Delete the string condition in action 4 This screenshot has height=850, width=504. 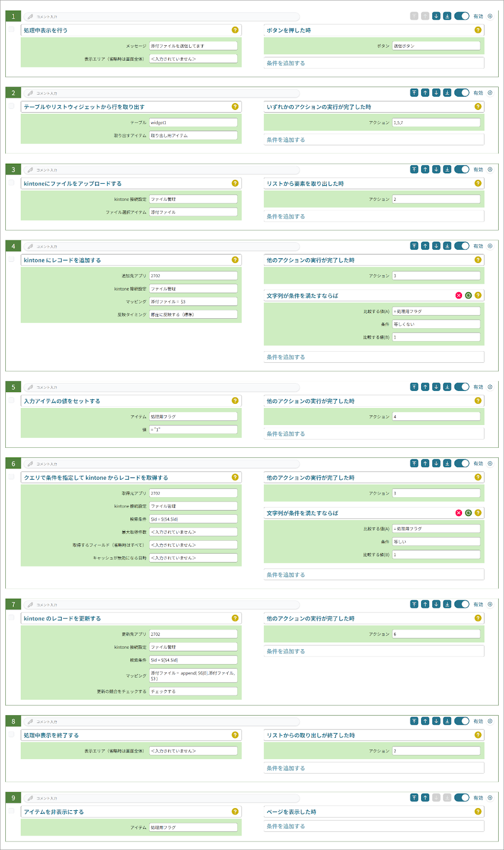(459, 295)
